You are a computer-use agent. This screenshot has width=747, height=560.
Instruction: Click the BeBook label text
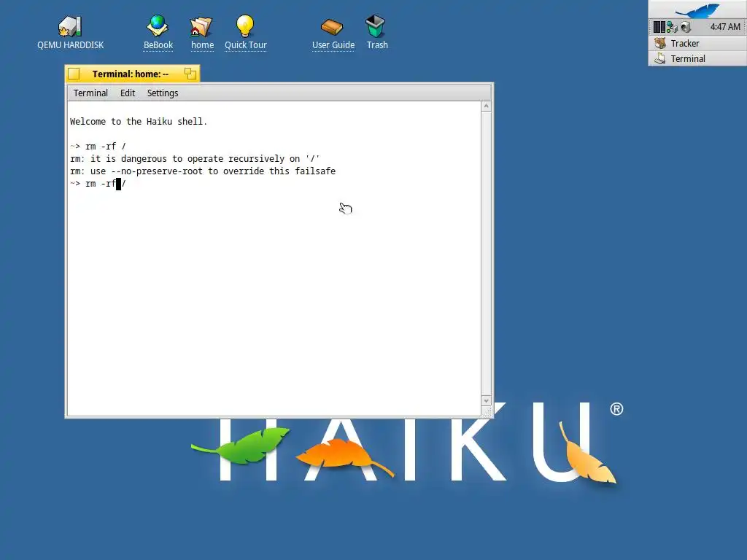158,45
